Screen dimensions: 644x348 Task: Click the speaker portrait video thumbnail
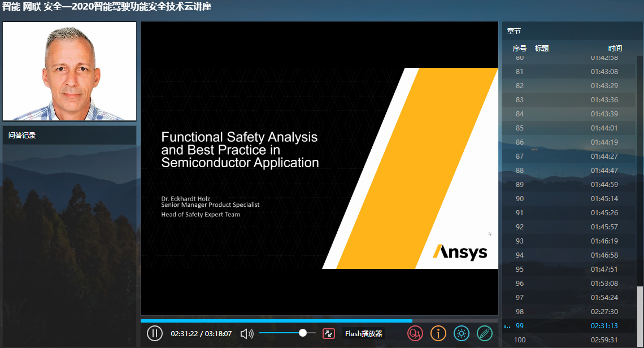pos(69,71)
